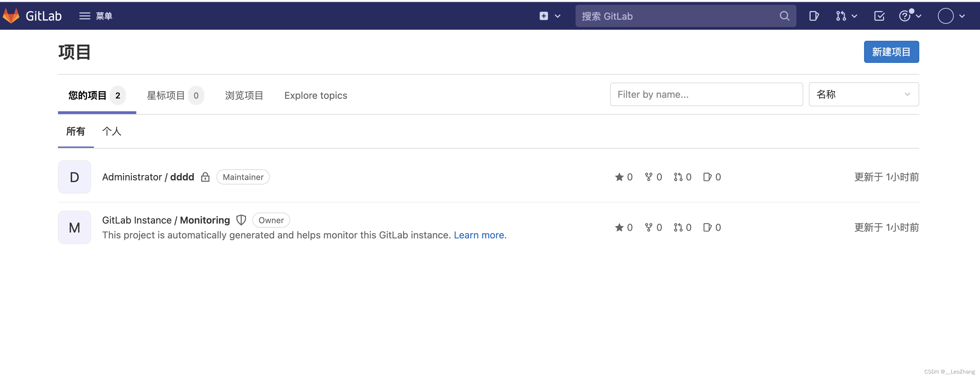The image size is (980, 378).
Task: Expand the user profile dropdown chevron
Action: [962, 16]
